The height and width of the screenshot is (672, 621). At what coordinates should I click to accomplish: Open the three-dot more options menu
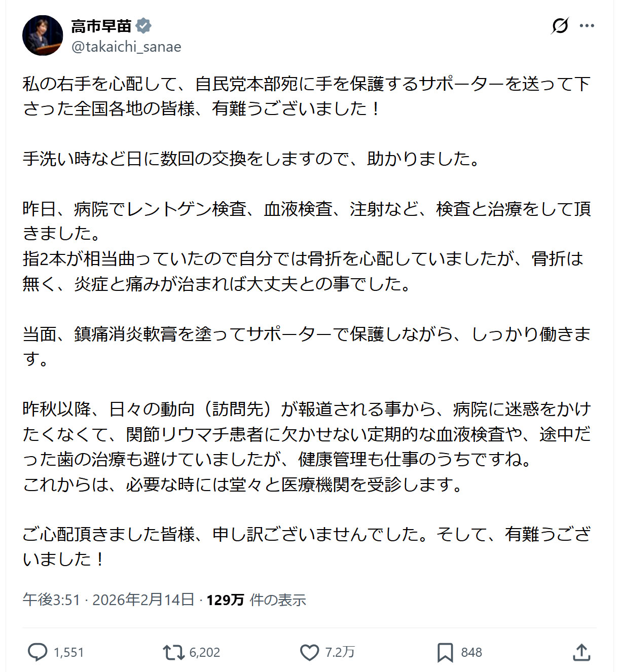point(587,25)
